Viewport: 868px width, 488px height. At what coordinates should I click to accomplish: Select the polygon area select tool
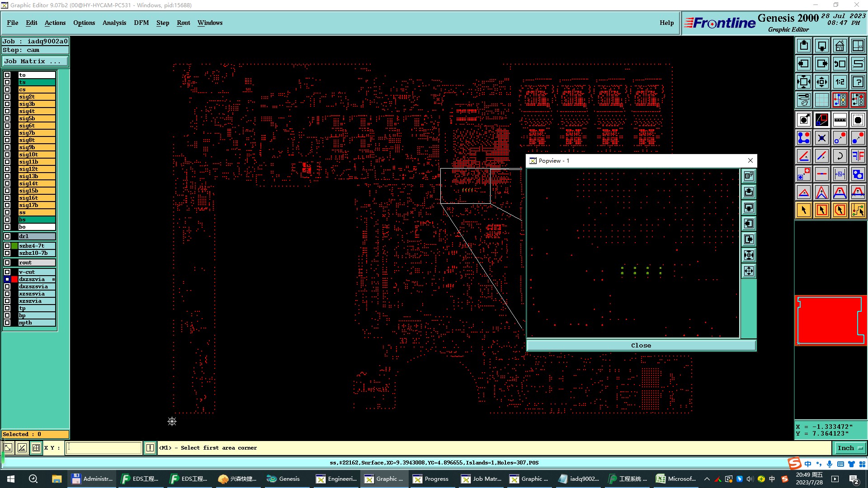(840, 210)
